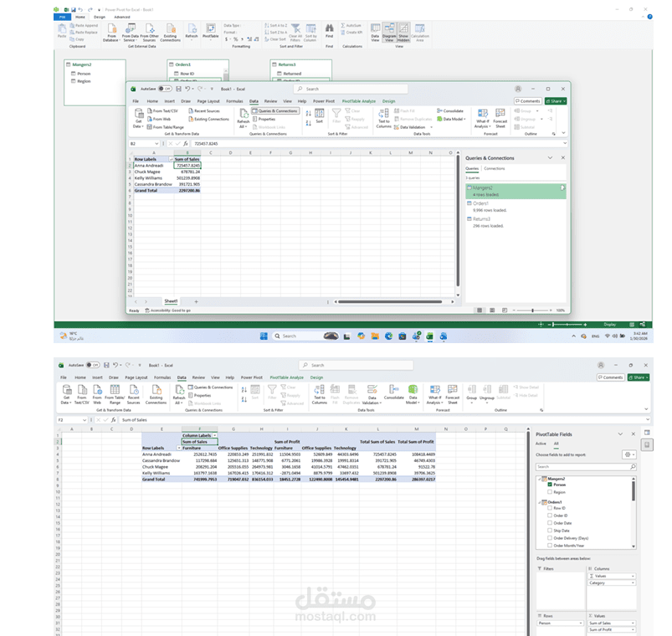Open PivotTable Fields tools gear dropdown
Screen dimensions: 672x636
tap(628, 454)
